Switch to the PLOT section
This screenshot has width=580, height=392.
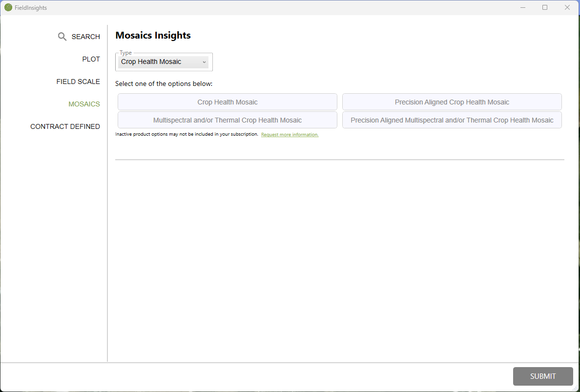point(91,59)
